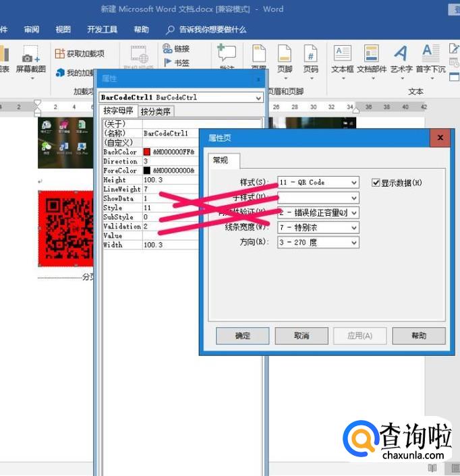Click the new Comment icon in ribbon

click(x=227, y=52)
